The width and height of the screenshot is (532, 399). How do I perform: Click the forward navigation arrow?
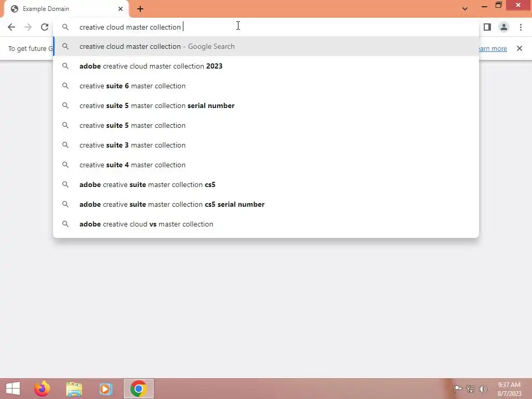[x=28, y=27]
